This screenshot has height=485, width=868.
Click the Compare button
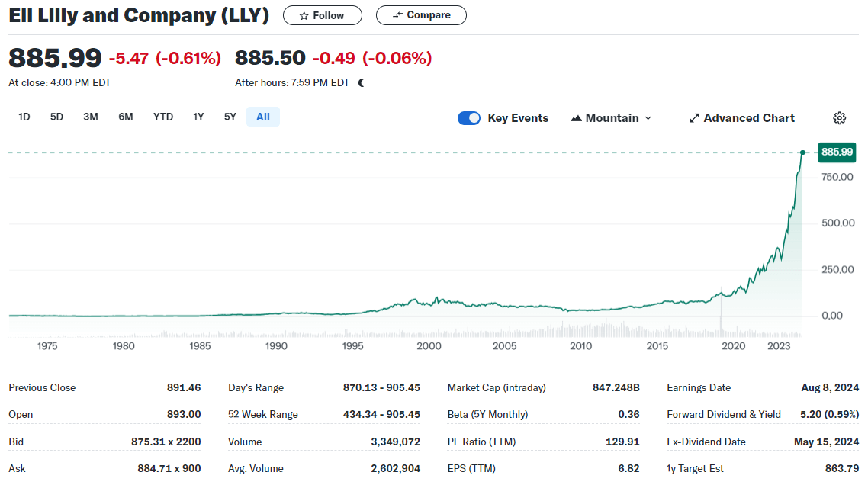(x=421, y=15)
